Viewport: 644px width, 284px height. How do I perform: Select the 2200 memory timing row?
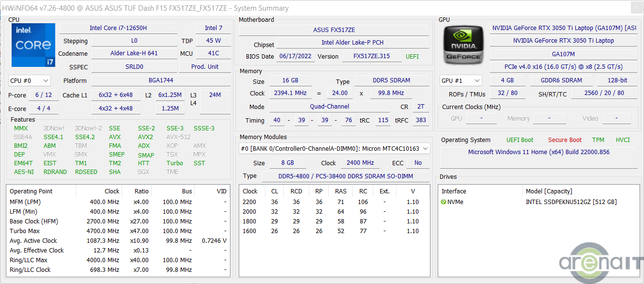pyautogui.click(x=334, y=202)
